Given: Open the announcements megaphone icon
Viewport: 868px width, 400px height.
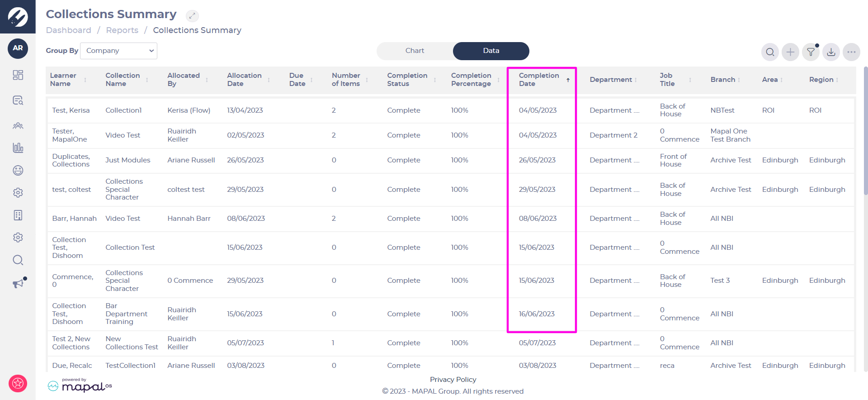Looking at the screenshot, I should [18, 283].
